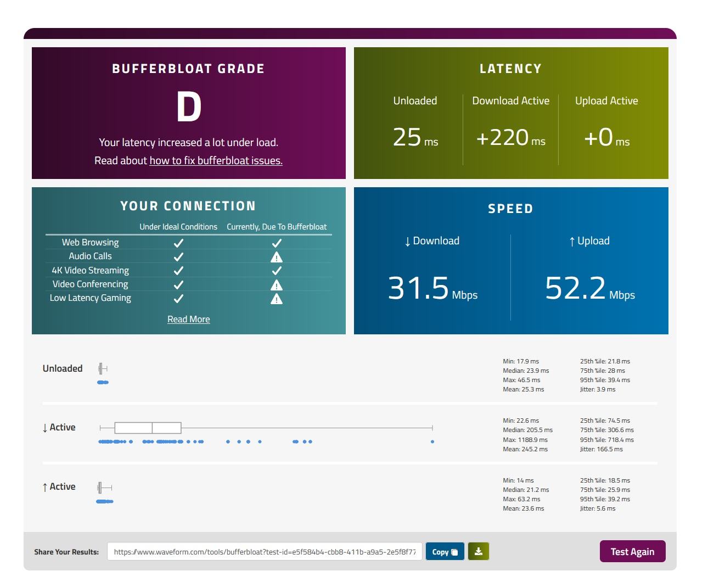Click the 'Jitter: 166.5 ms' statistic
725x588 pixels.
(602, 449)
